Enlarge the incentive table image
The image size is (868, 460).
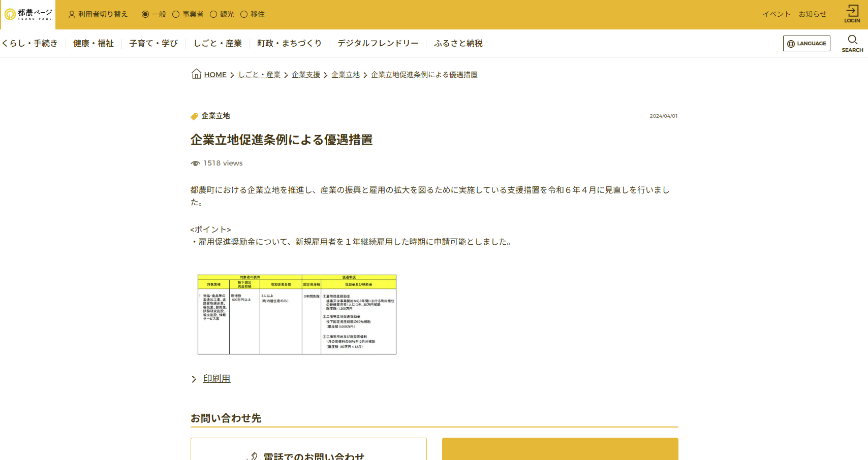297,314
